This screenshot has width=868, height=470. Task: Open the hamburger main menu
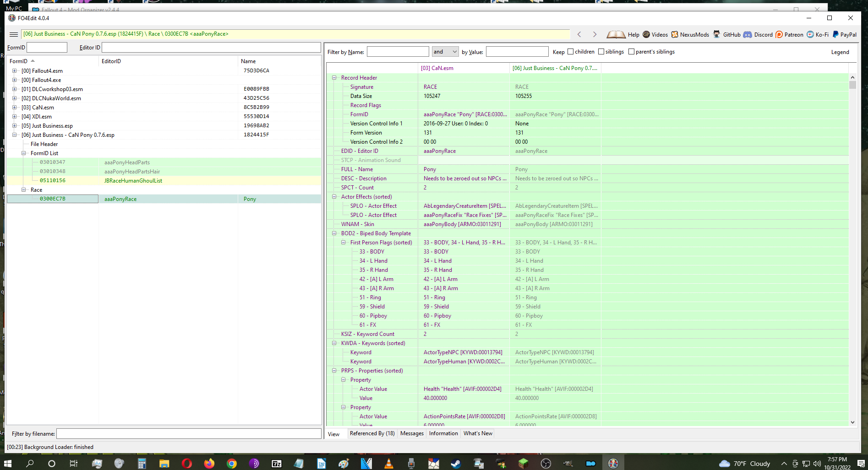(14, 34)
